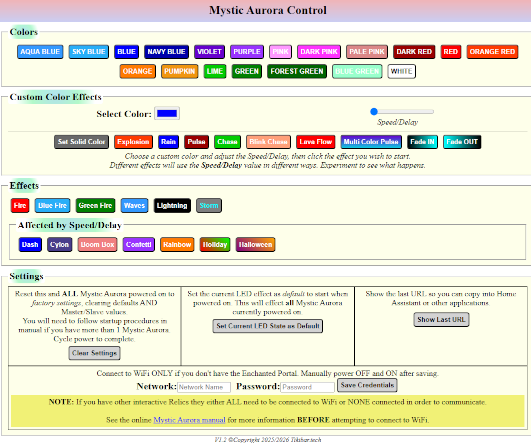Set the DARK RED color
Screen dimensions: 531x443
point(414,52)
